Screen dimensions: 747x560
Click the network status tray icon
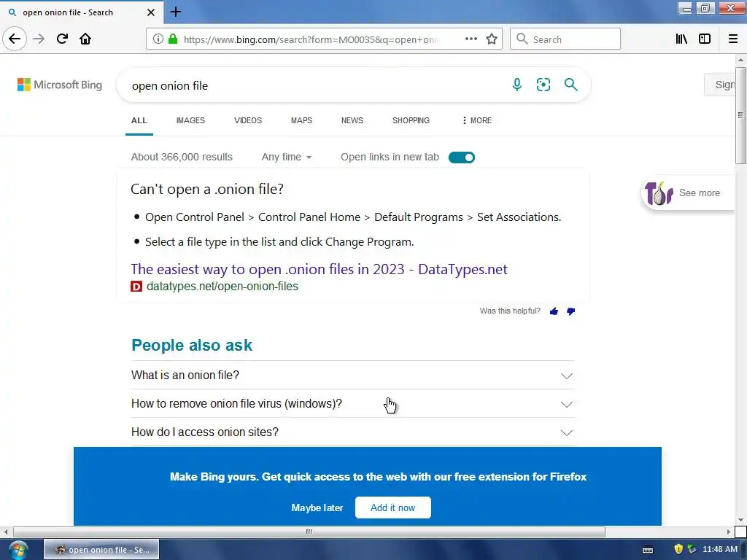[692, 550]
